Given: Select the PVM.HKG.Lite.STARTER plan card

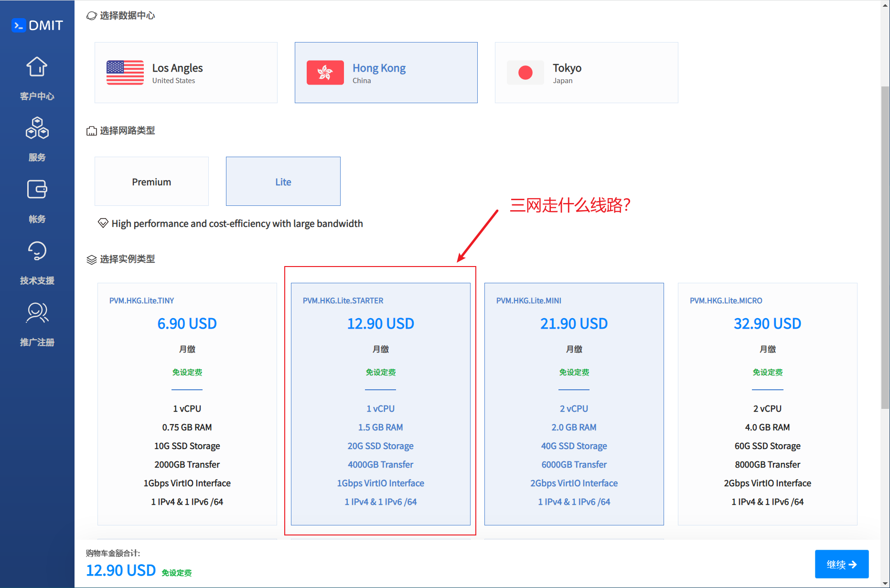Looking at the screenshot, I should pyautogui.click(x=381, y=404).
